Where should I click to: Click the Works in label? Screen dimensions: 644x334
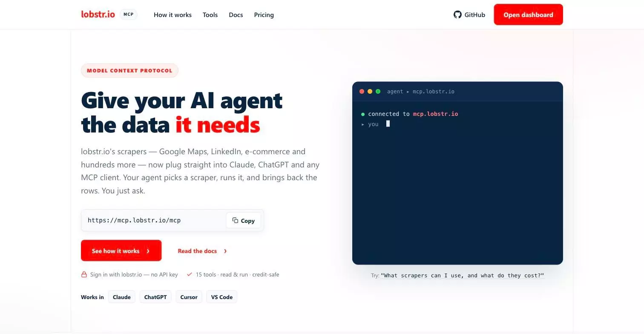(x=92, y=297)
